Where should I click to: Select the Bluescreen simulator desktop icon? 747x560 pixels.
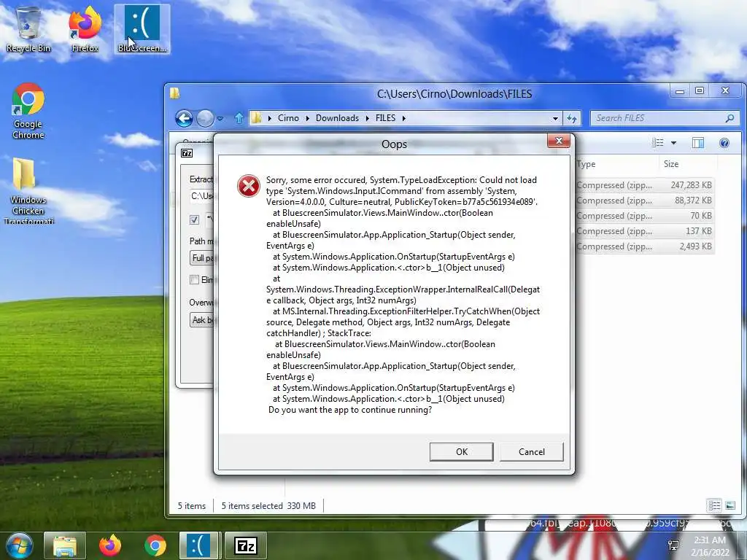coord(142,28)
